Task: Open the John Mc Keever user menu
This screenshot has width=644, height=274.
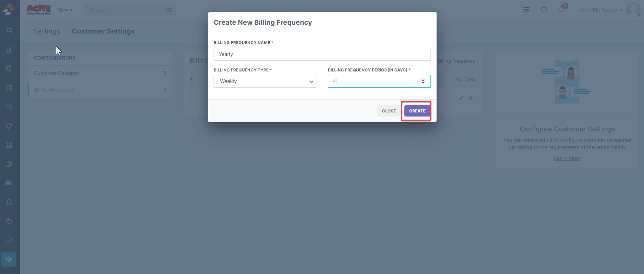Action: 601,10
